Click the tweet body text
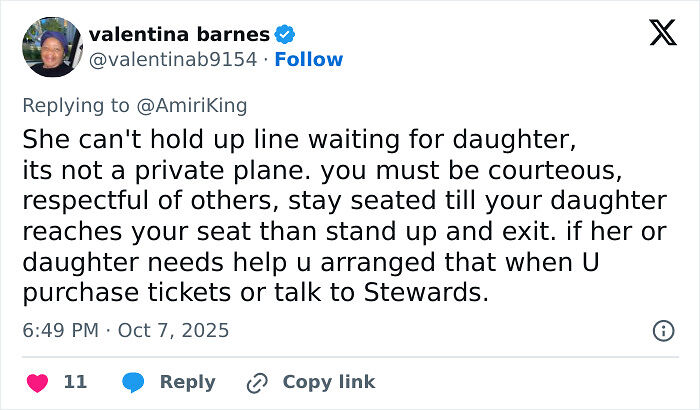Screen dimensions: 700x410 click(340, 215)
